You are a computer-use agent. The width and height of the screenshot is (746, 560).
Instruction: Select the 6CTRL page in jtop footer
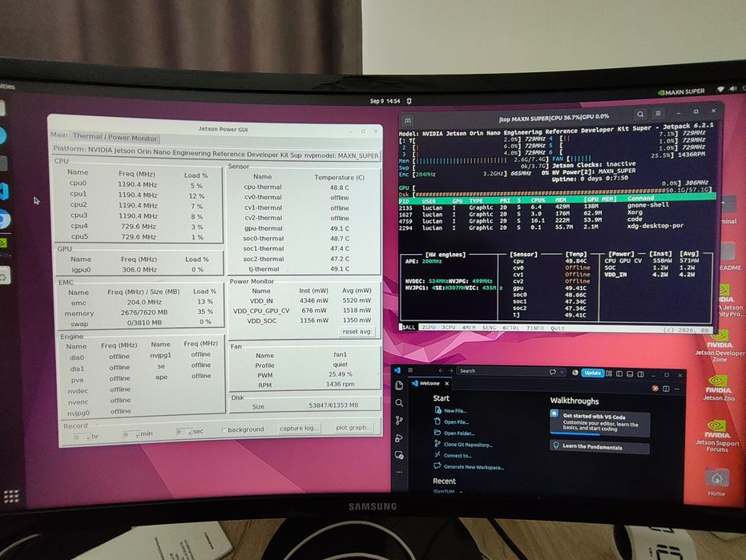click(x=511, y=328)
